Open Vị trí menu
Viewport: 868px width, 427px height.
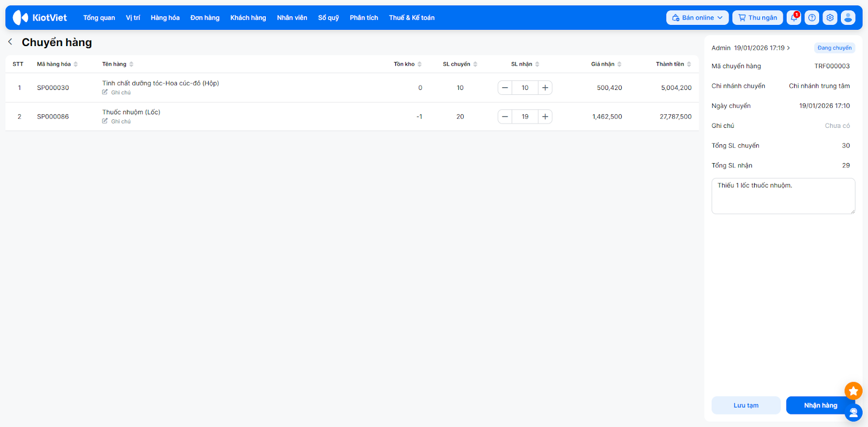[x=133, y=17]
